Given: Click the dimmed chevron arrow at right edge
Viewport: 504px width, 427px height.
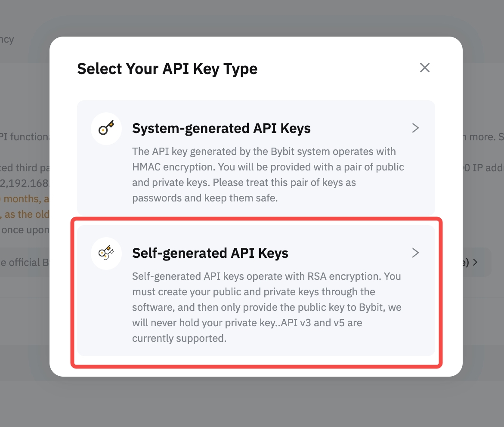Looking at the screenshot, I should coord(475,262).
